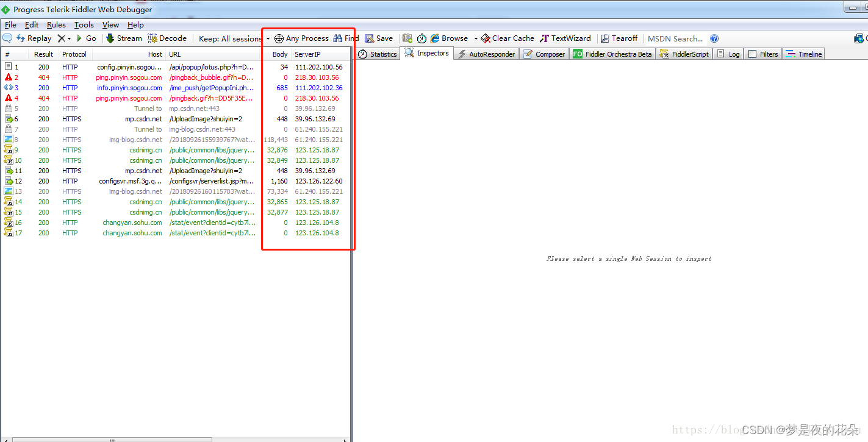The height and width of the screenshot is (442, 868).
Task: Open the Filters tab
Action: pyautogui.click(x=763, y=54)
